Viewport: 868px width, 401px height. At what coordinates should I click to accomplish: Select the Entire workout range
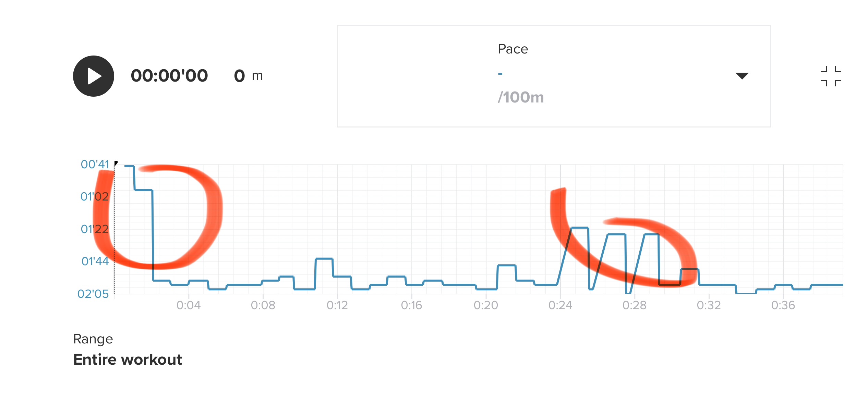pos(128,360)
